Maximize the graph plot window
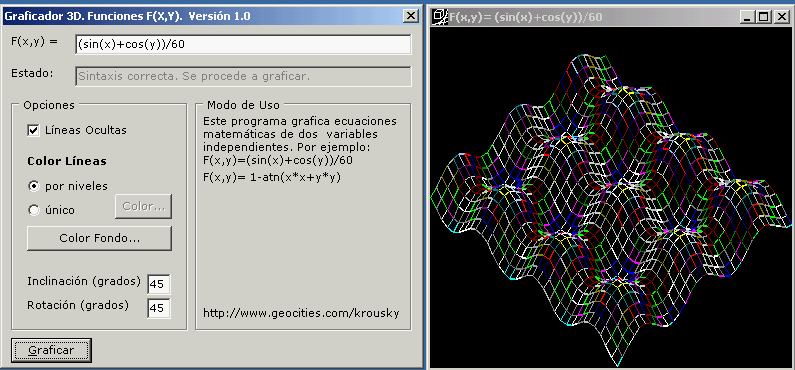The height and width of the screenshot is (370, 795). pyautogui.click(x=763, y=17)
